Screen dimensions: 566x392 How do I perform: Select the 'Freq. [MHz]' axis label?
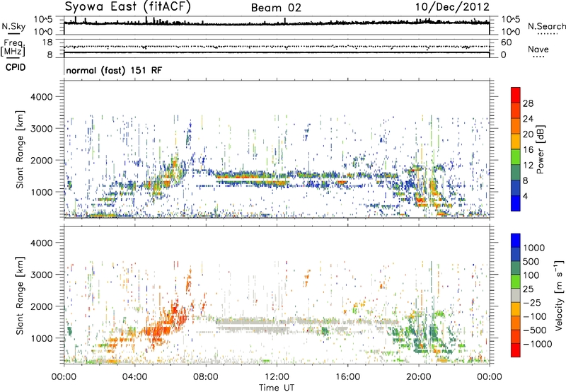[x=13, y=48]
